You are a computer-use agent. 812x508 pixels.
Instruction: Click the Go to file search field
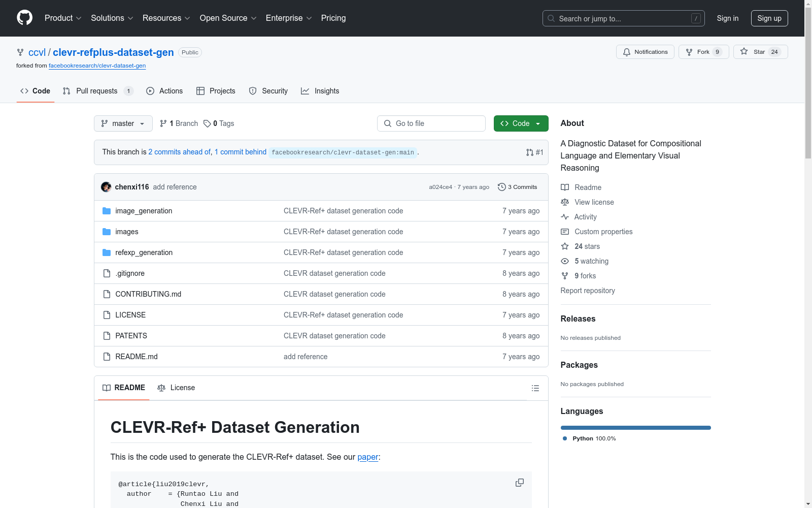pos(431,123)
